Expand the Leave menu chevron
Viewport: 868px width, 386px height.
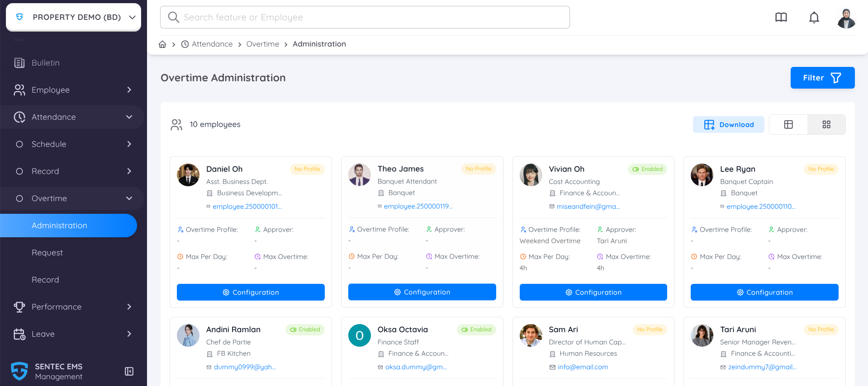point(129,334)
